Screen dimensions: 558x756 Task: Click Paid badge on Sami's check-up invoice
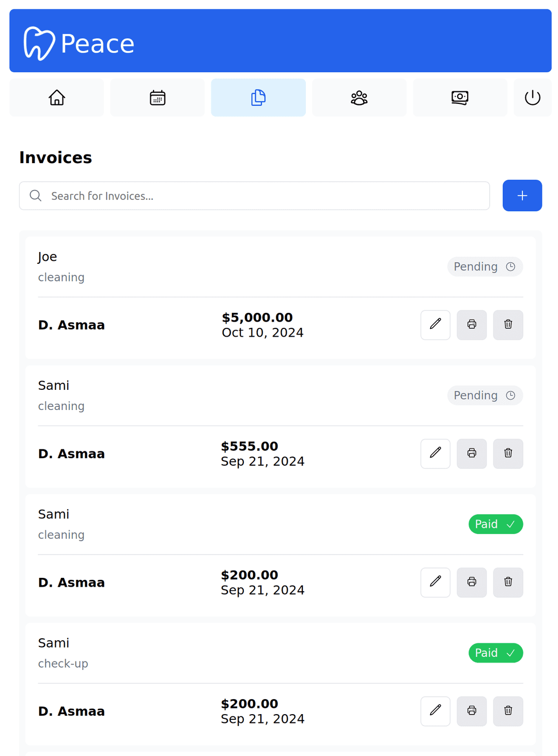point(495,653)
